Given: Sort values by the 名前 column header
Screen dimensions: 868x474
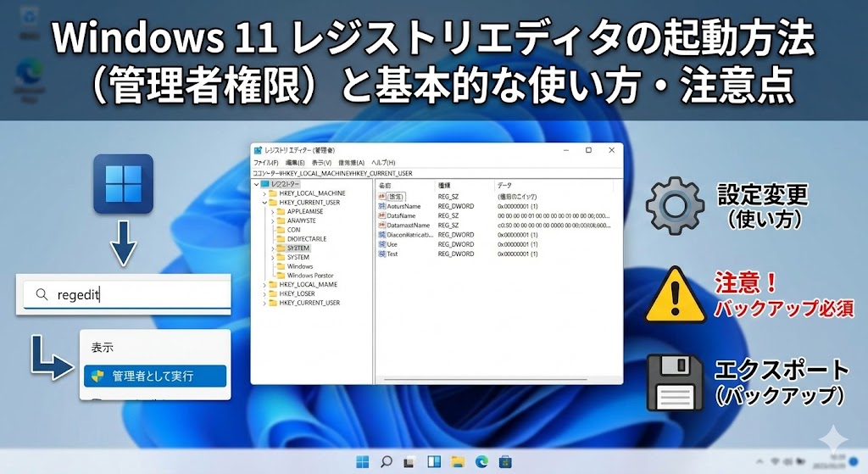Looking at the screenshot, I should tap(385, 186).
